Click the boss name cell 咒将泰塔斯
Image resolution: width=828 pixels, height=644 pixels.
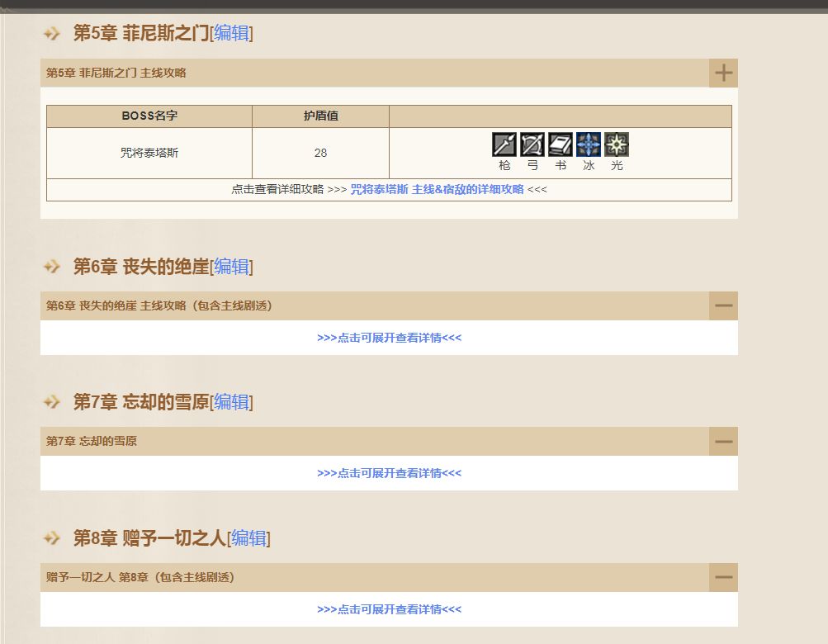coord(149,153)
